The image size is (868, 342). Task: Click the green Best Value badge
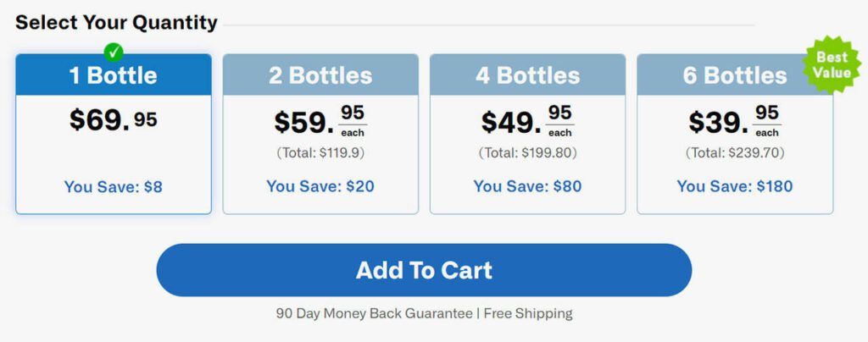coord(832,65)
